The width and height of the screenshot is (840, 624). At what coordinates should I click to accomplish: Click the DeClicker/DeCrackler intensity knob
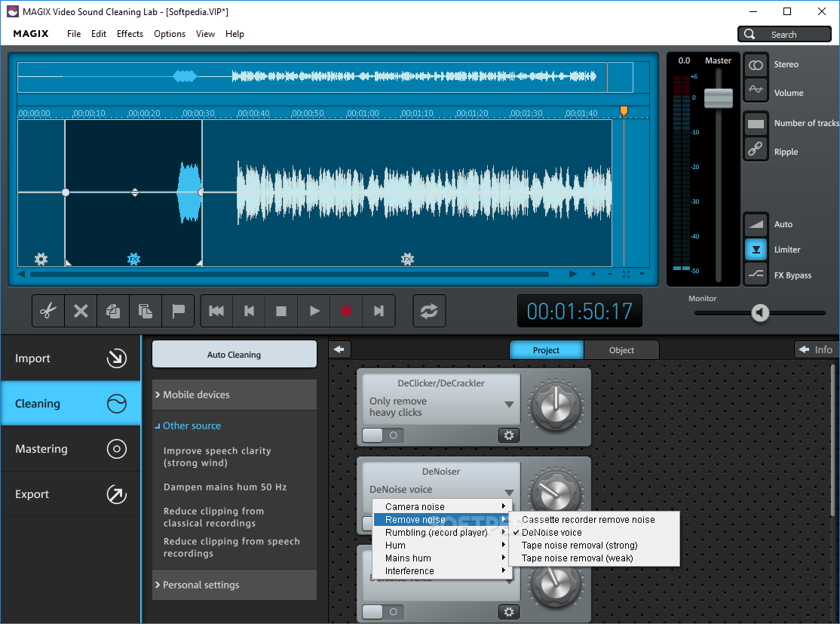(556, 407)
